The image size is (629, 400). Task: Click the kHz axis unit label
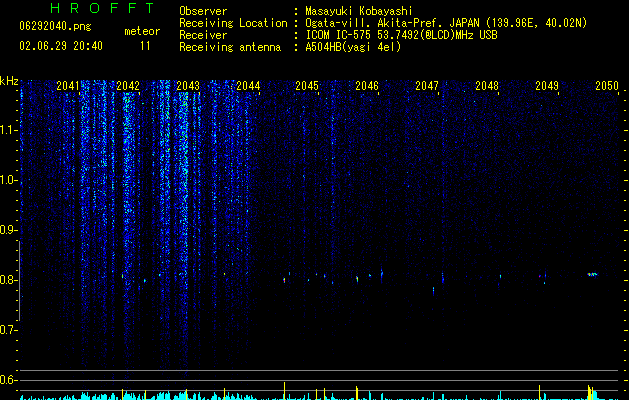(9, 81)
